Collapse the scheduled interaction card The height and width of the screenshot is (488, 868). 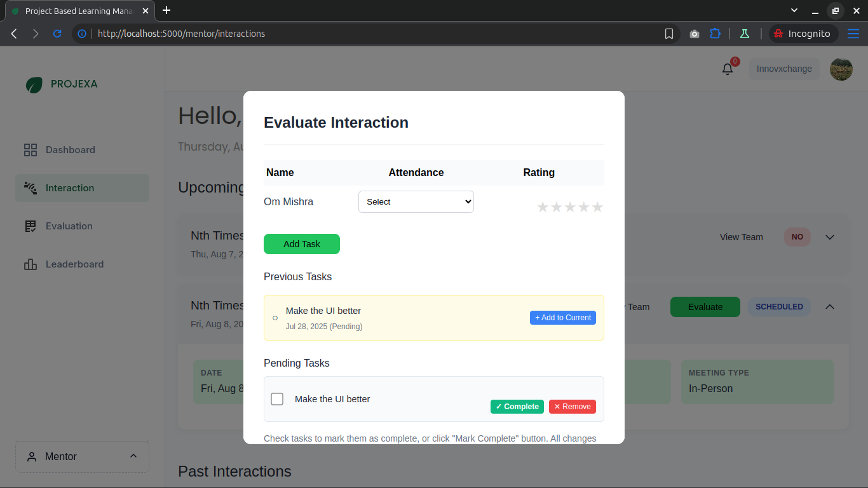click(829, 306)
